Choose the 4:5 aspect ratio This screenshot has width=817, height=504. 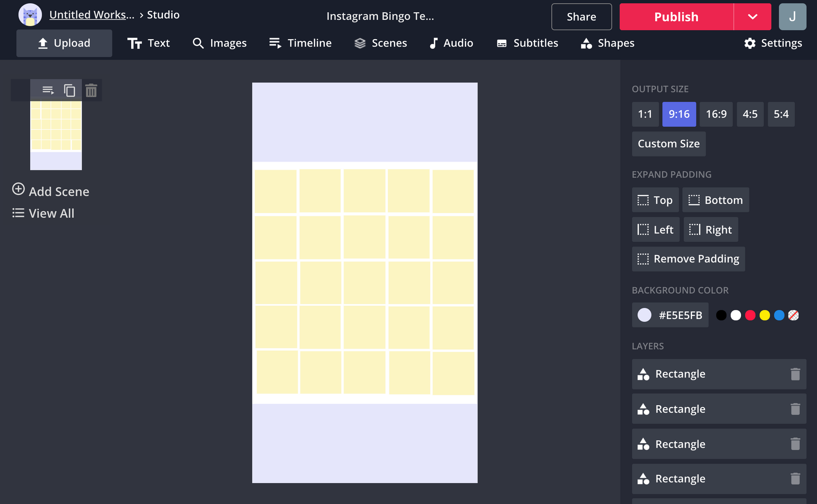(x=750, y=114)
